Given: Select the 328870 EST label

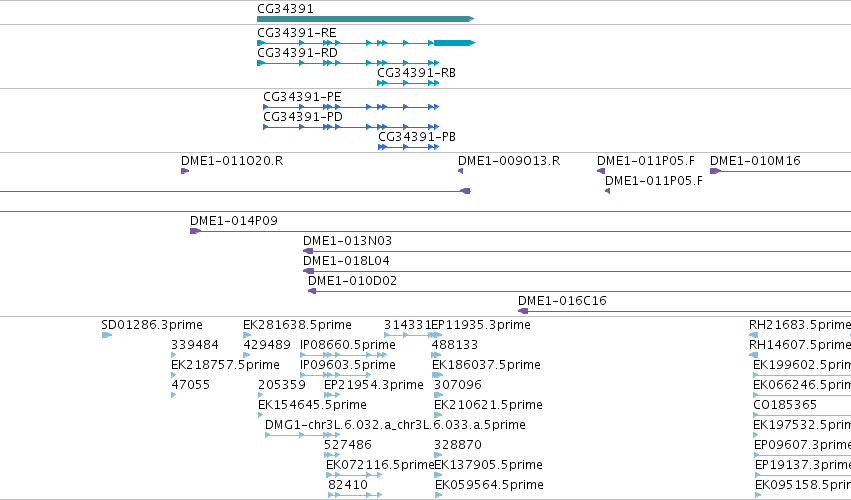Looking at the screenshot, I should click(458, 446).
